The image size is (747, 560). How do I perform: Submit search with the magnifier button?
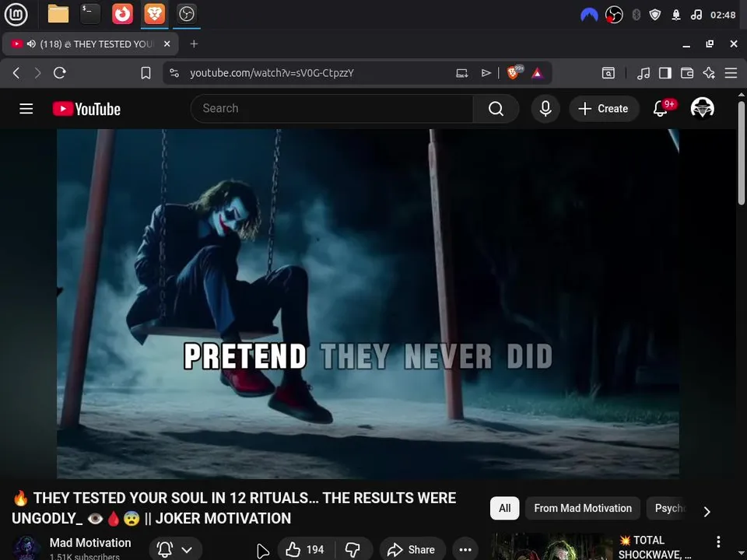pos(496,109)
